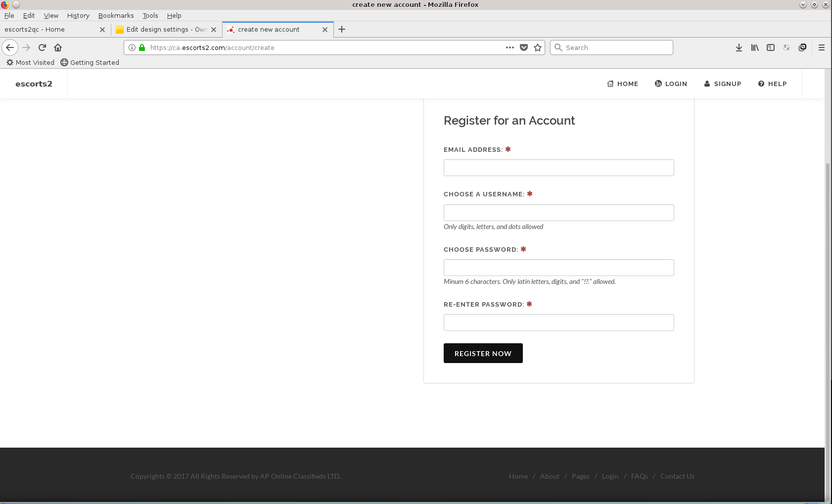This screenshot has width=832, height=504.
Task: Click the green secure padlock icon
Action: coord(142,47)
